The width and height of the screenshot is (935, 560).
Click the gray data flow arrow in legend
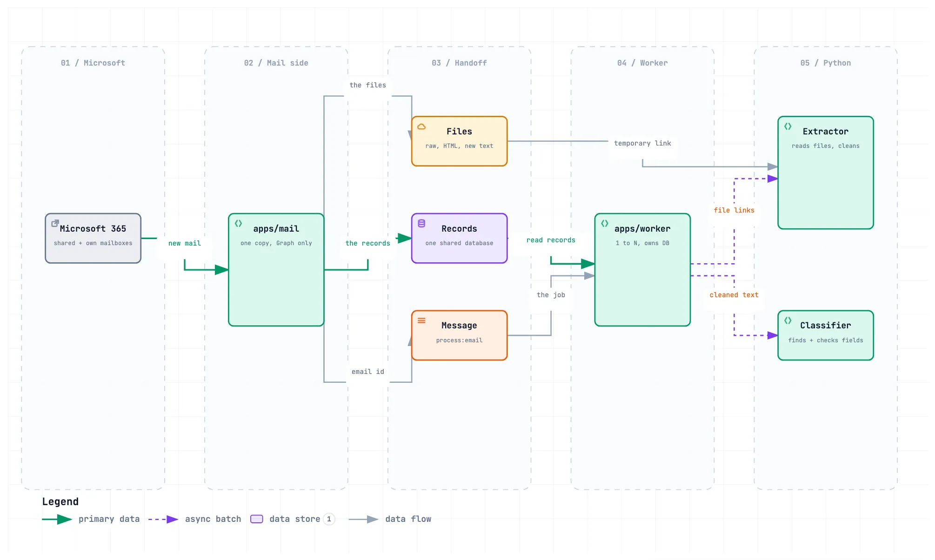(364, 519)
